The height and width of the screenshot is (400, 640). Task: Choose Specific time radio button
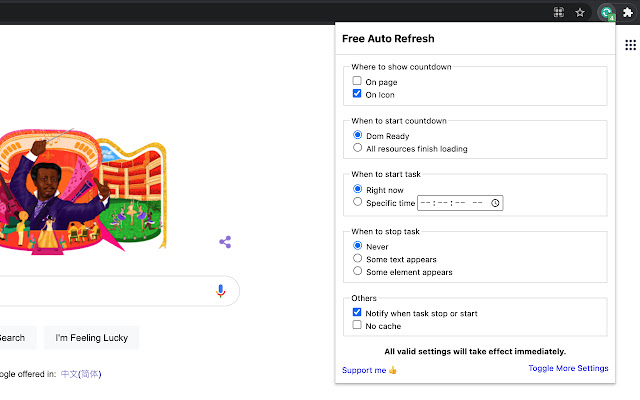tap(357, 203)
